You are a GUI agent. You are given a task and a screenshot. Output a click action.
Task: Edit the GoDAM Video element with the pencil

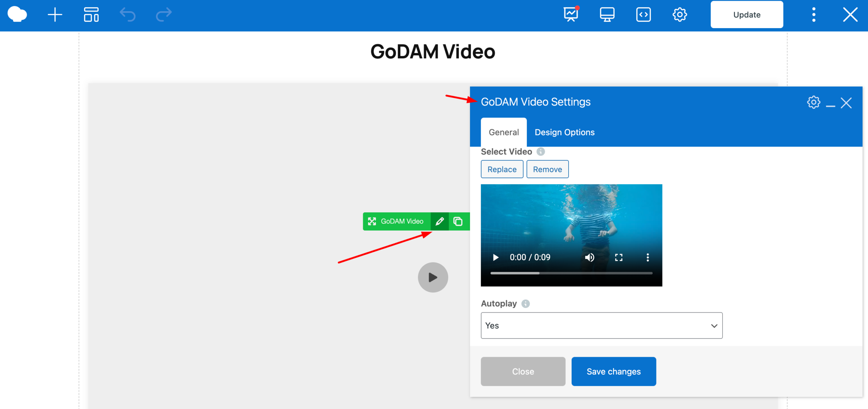pos(439,221)
